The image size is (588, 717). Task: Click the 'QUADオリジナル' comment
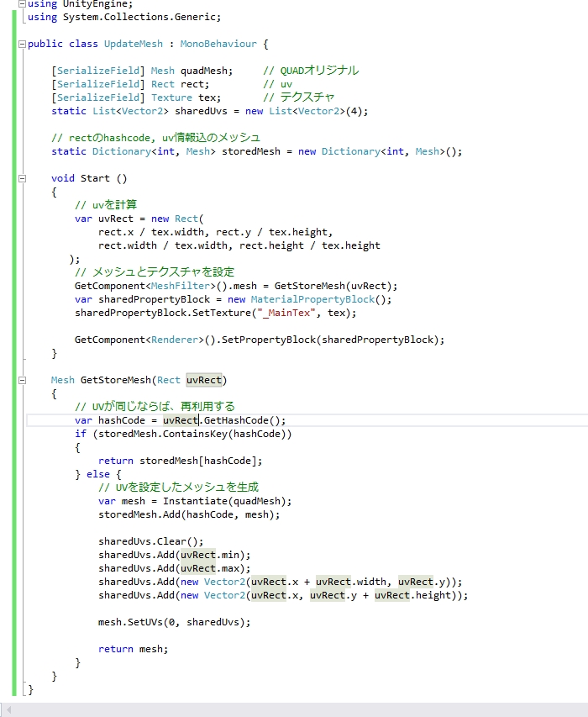tap(319, 71)
